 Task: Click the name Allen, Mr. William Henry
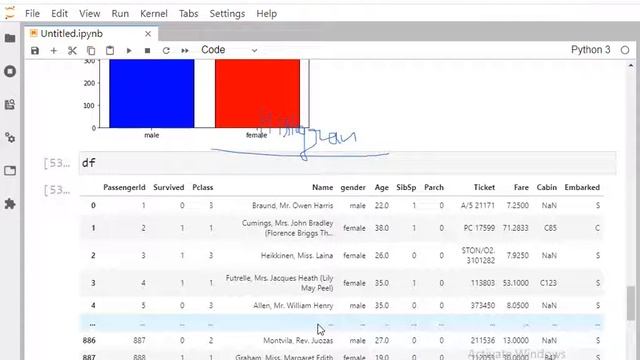293,305
